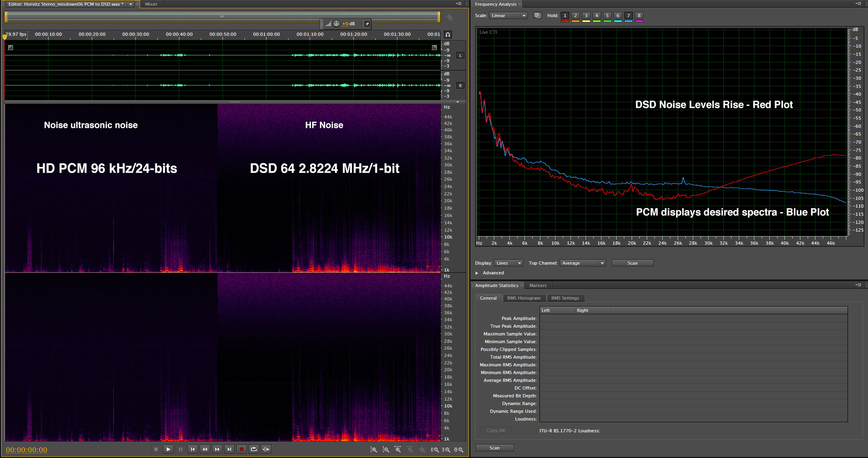Pin the volume HUD with pushpin icon

[x=367, y=24]
